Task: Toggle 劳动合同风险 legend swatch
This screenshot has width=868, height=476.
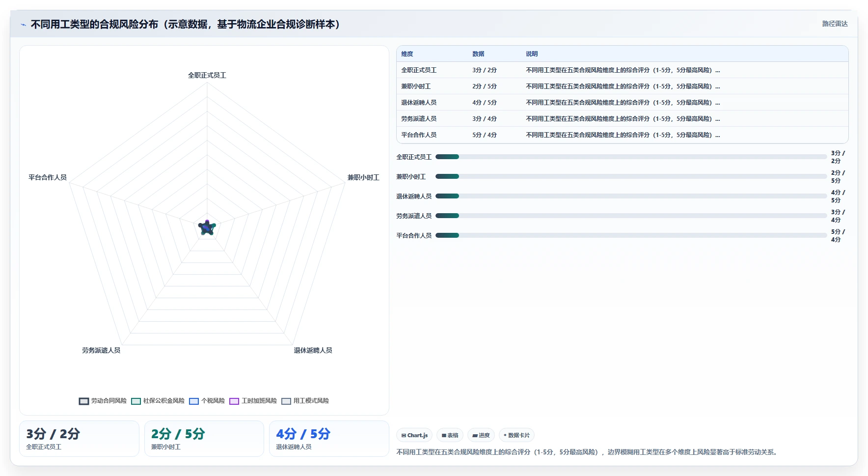Action: point(84,401)
